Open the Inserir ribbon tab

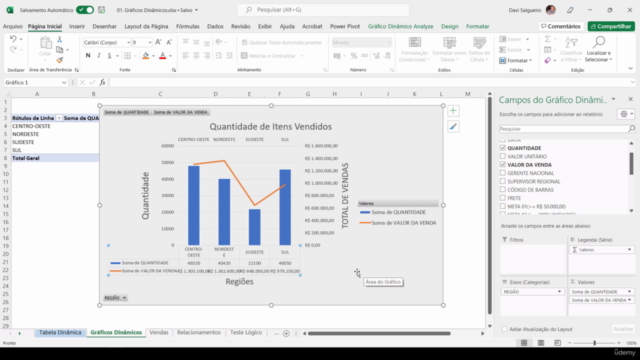pyautogui.click(x=77, y=26)
